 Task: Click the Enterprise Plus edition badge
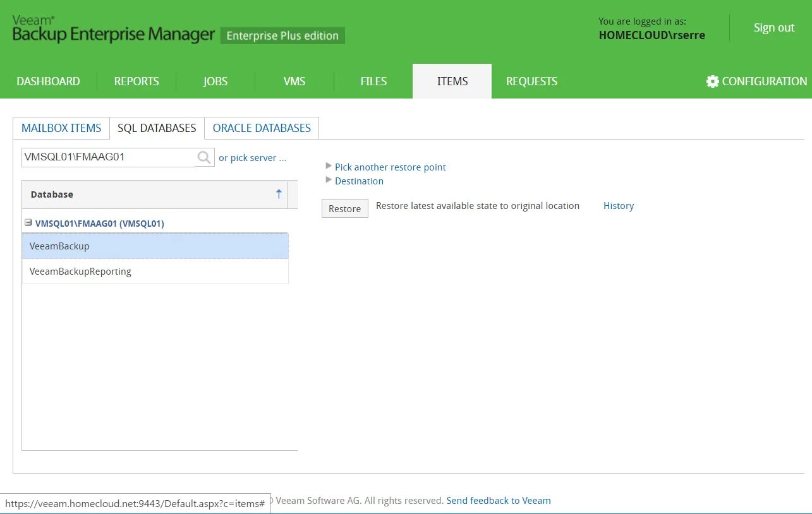click(x=282, y=36)
